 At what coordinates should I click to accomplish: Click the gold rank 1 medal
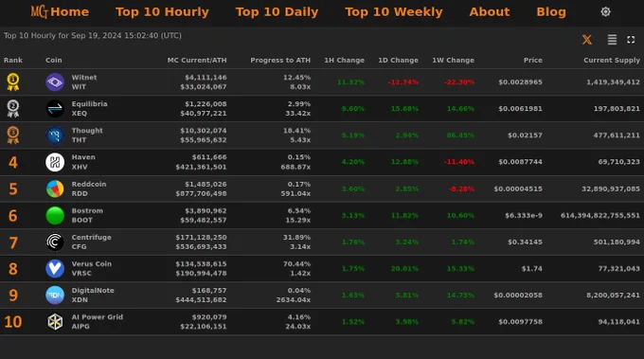[13, 81]
